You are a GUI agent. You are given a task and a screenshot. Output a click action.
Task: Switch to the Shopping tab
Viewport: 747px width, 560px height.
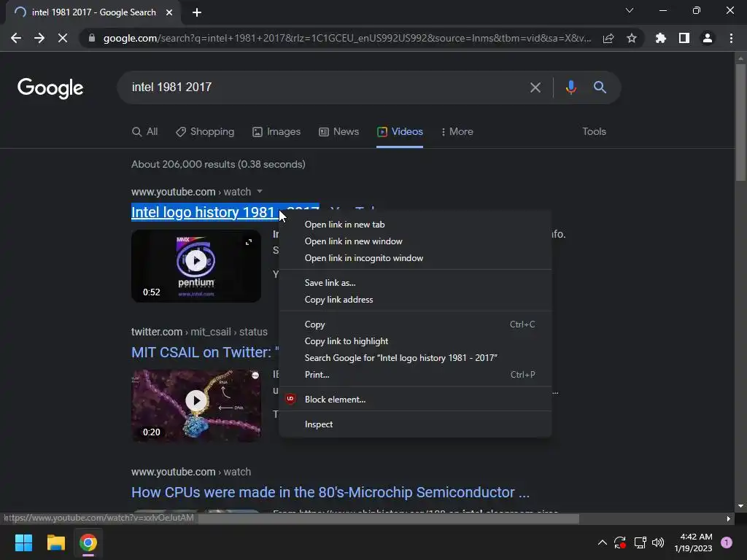click(x=205, y=132)
